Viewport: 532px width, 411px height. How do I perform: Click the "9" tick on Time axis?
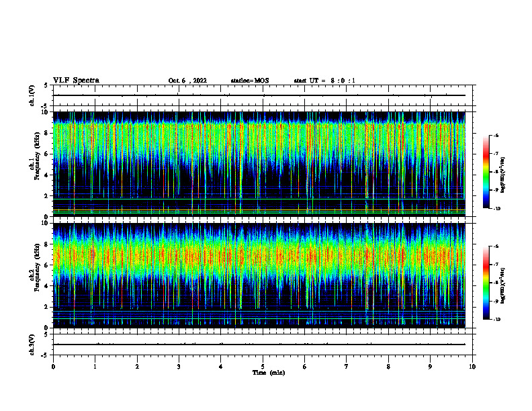[x=430, y=367]
